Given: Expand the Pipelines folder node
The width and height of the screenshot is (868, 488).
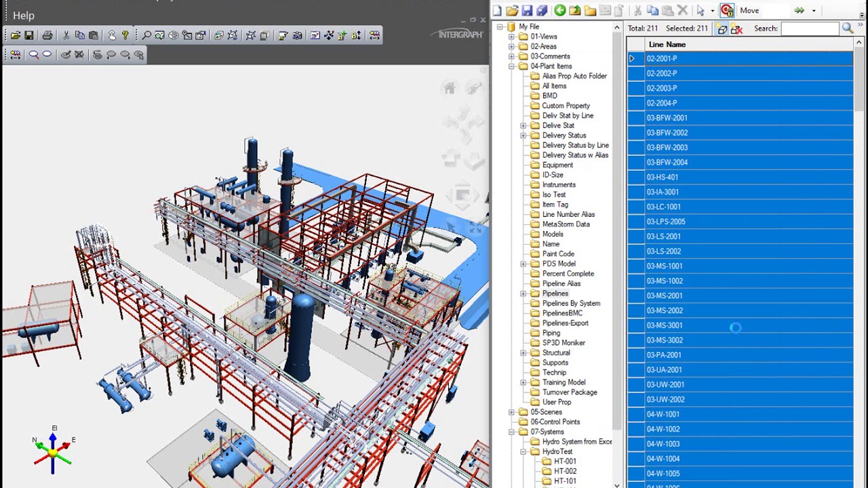Looking at the screenshot, I should pos(523,293).
